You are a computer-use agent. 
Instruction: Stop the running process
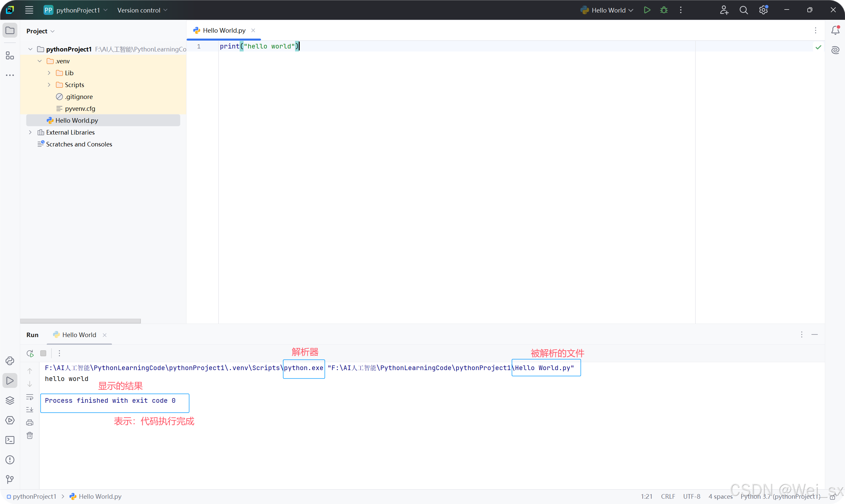coord(43,353)
